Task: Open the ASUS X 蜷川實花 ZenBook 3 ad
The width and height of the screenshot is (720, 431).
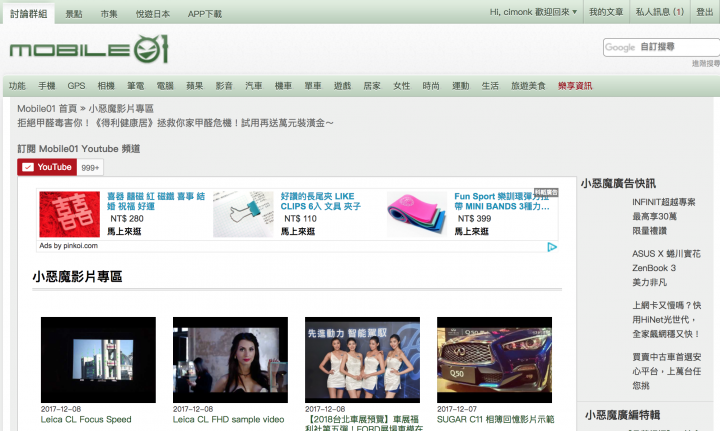Action: 666,268
